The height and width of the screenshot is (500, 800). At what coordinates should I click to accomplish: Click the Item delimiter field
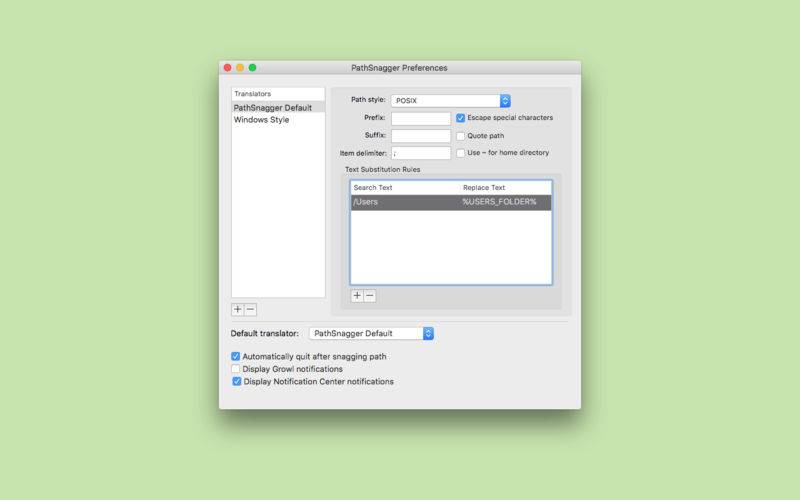pos(421,153)
